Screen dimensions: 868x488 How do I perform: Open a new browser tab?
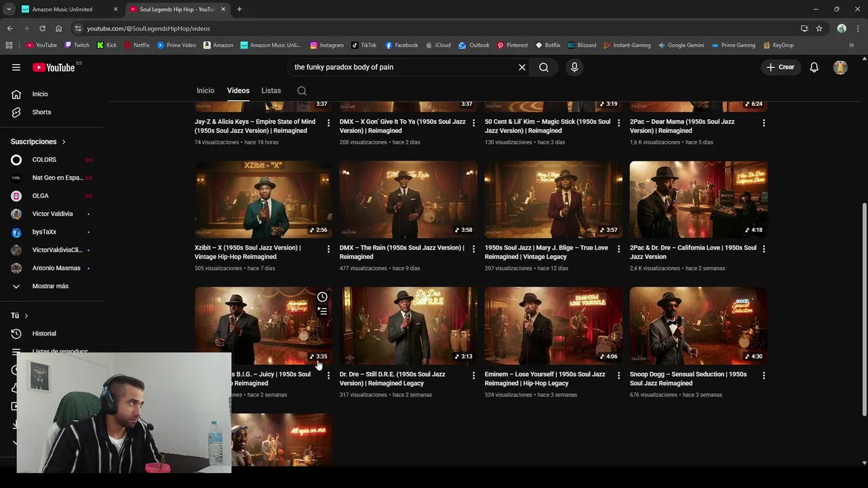click(239, 9)
